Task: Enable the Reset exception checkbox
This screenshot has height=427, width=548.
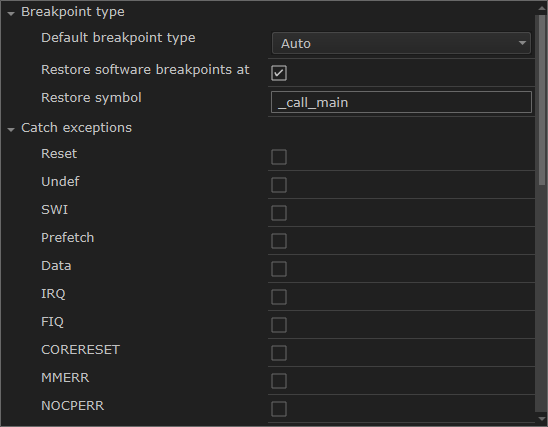Action: click(x=279, y=157)
